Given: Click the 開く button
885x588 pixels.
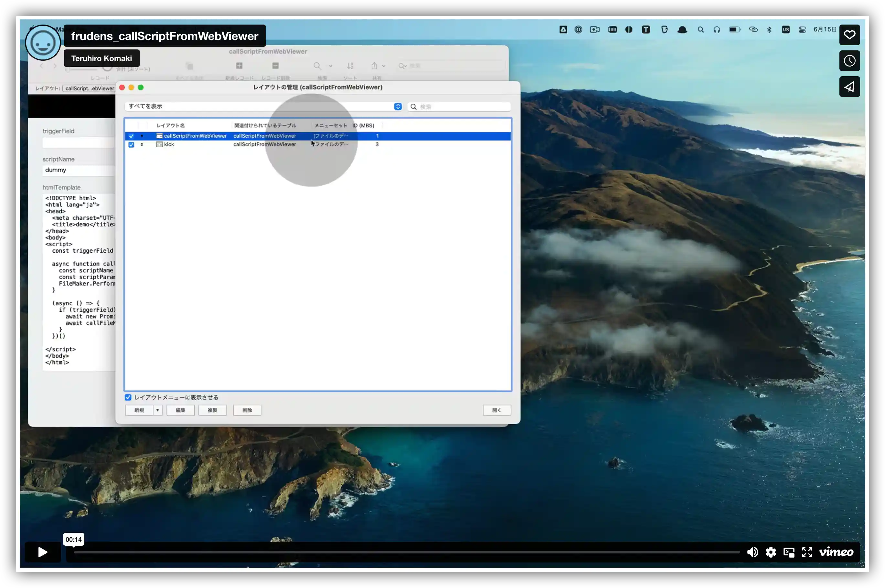Looking at the screenshot, I should (496, 410).
